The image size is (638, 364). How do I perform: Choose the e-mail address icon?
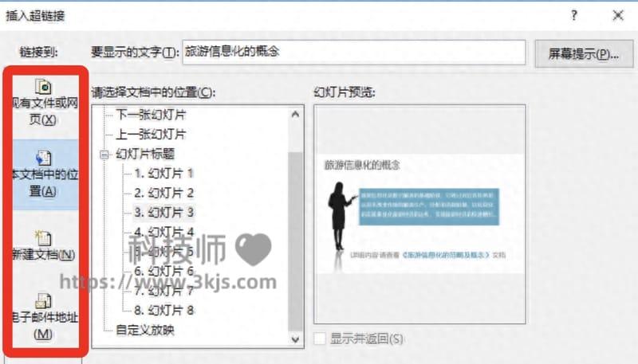tap(43, 300)
